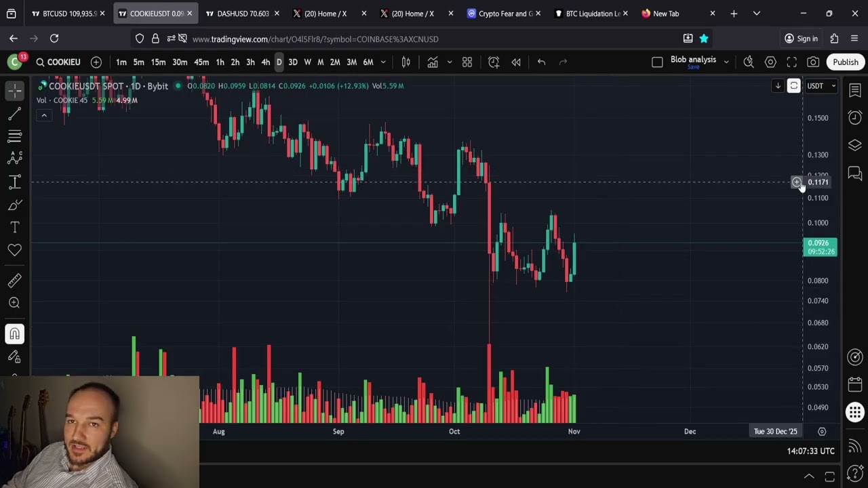This screenshot has height=488, width=868.
Task: Toggle the heart favorites tool
Action: click(15, 250)
